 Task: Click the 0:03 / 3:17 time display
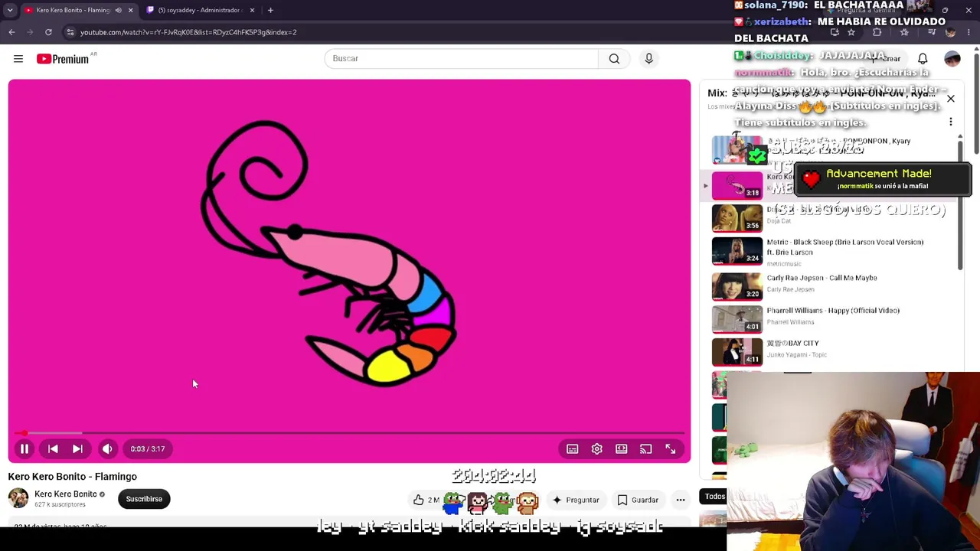(x=148, y=449)
